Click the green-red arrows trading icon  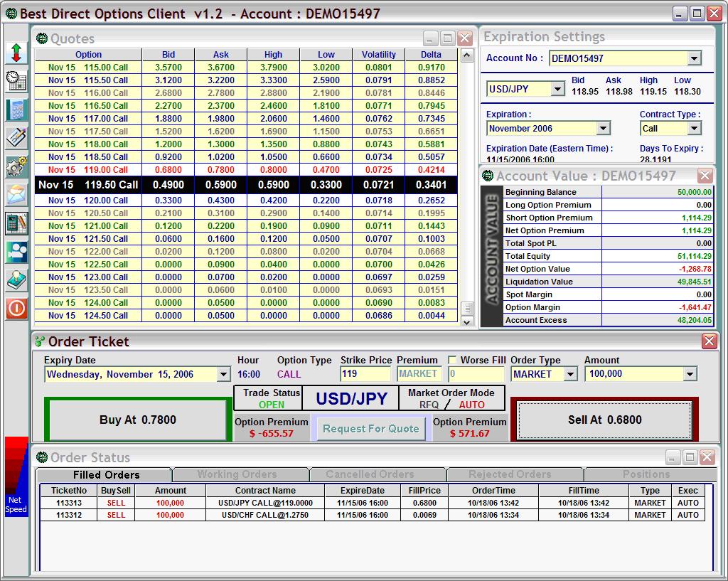click(x=16, y=53)
